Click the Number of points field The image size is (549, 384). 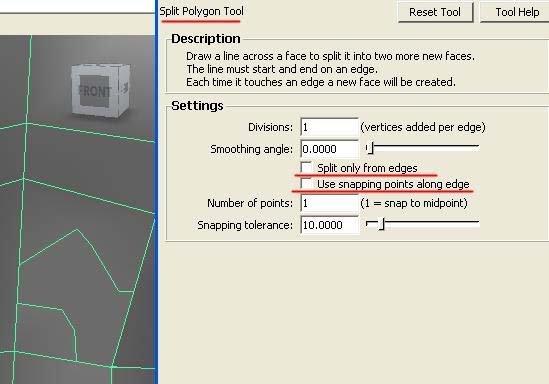tap(329, 203)
